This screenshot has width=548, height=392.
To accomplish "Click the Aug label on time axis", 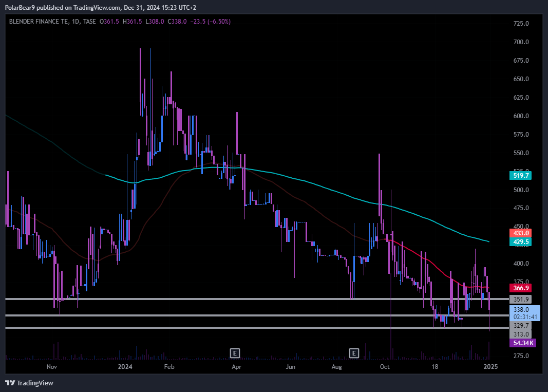I will coord(336,366).
